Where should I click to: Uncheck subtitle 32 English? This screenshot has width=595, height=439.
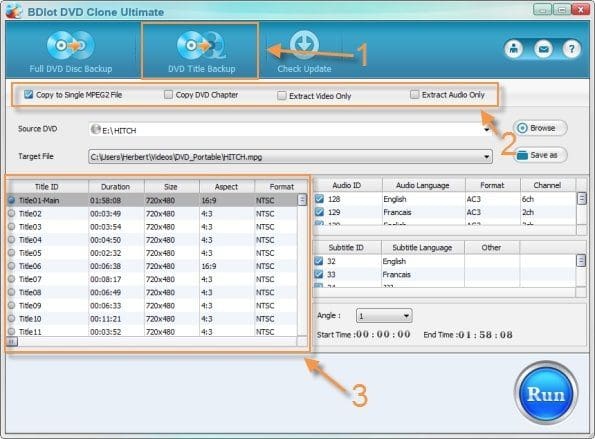coord(319,261)
